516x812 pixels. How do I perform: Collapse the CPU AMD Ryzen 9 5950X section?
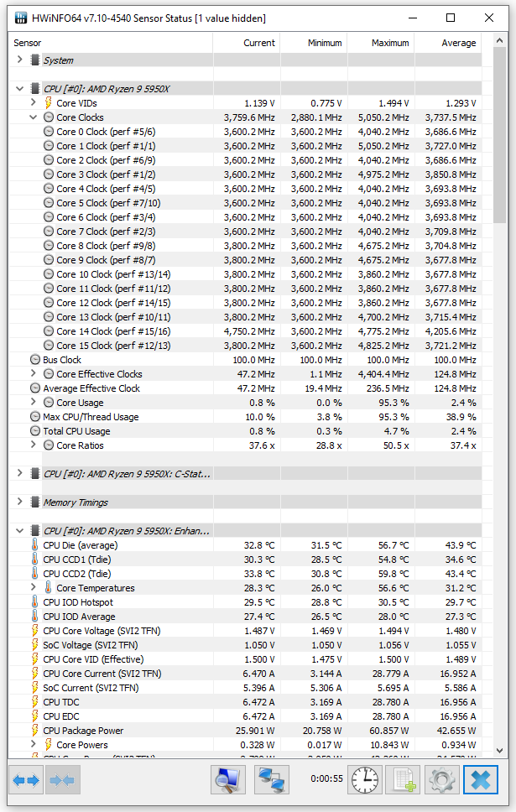(x=19, y=89)
